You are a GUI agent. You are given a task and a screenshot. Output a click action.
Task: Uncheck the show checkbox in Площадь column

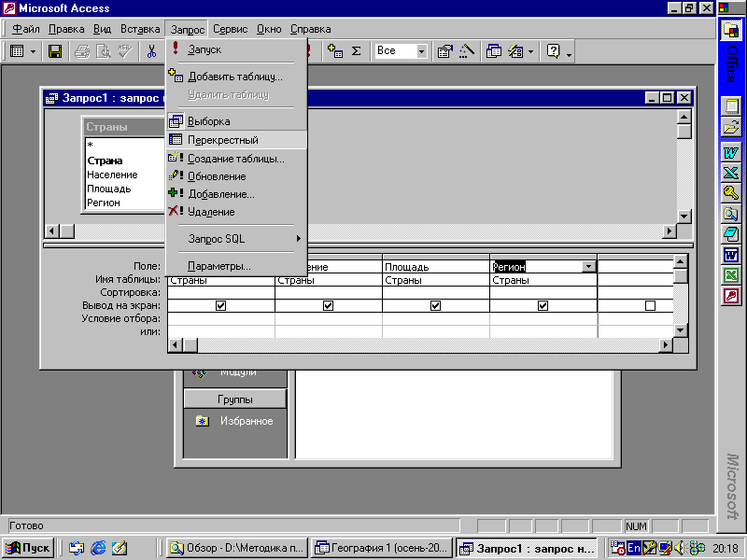pyautogui.click(x=435, y=306)
